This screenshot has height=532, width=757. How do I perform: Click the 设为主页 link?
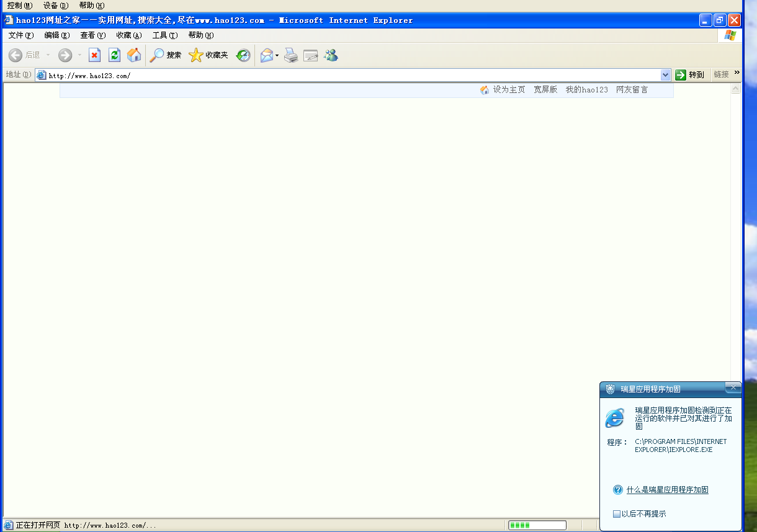[x=509, y=90]
